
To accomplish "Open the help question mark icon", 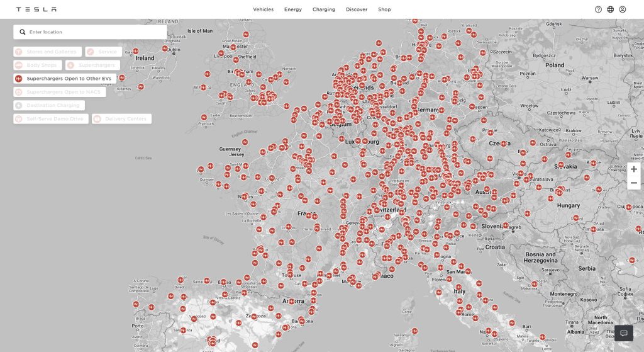I will click(598, 9).
